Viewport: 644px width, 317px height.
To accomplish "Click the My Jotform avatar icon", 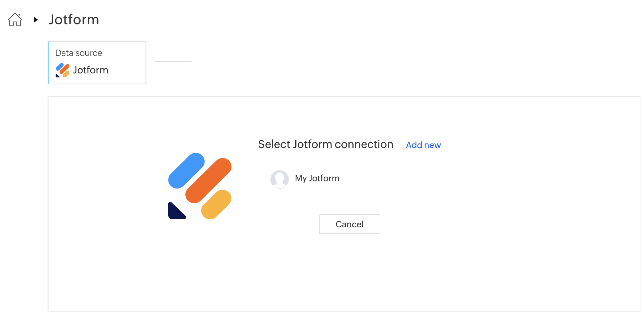I will (x=279, y=179).
